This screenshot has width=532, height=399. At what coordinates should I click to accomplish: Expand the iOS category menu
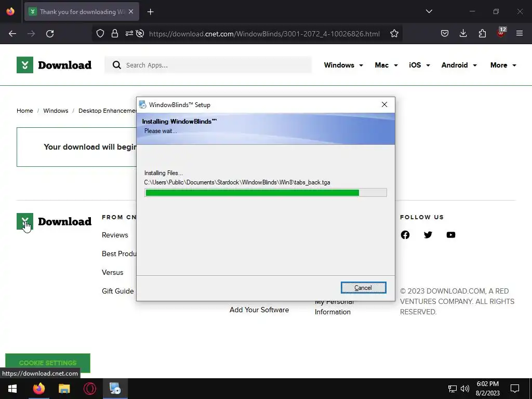pyautogui.click(x=419, y=65)
